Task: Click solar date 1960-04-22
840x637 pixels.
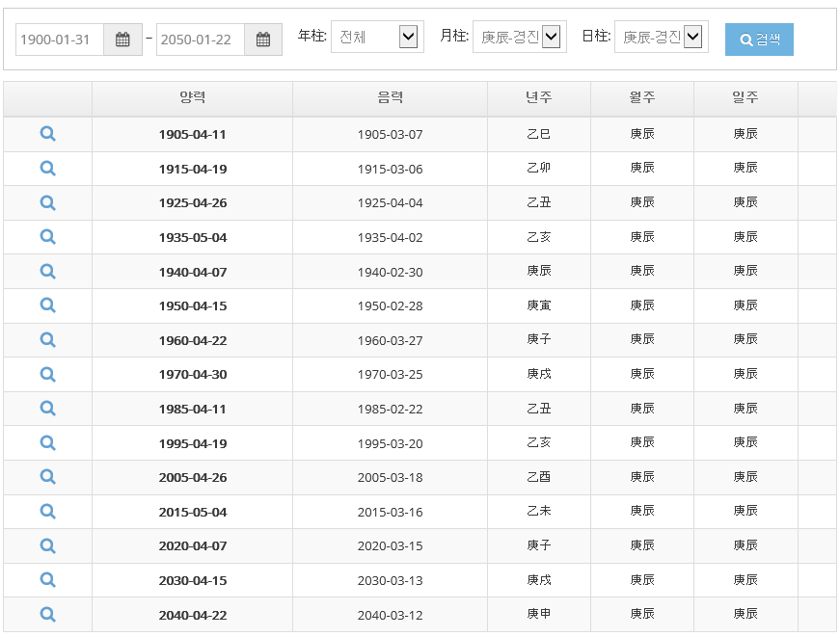Action: (x=192, y=340)
